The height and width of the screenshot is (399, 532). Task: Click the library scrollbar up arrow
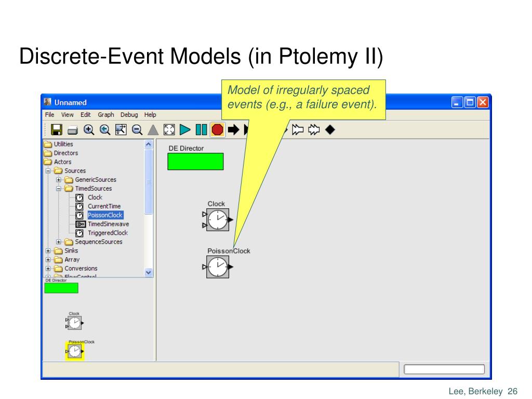pos(148,144)
